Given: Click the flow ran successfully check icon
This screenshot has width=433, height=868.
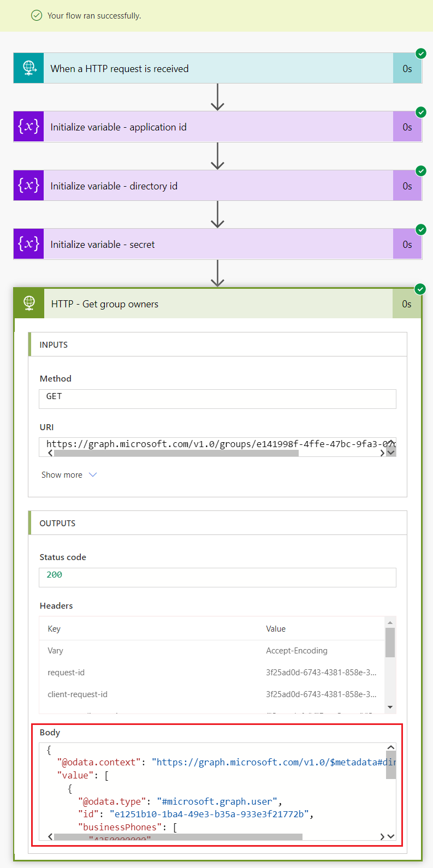Looking at the screenshot, I should [x=37, y=16].
